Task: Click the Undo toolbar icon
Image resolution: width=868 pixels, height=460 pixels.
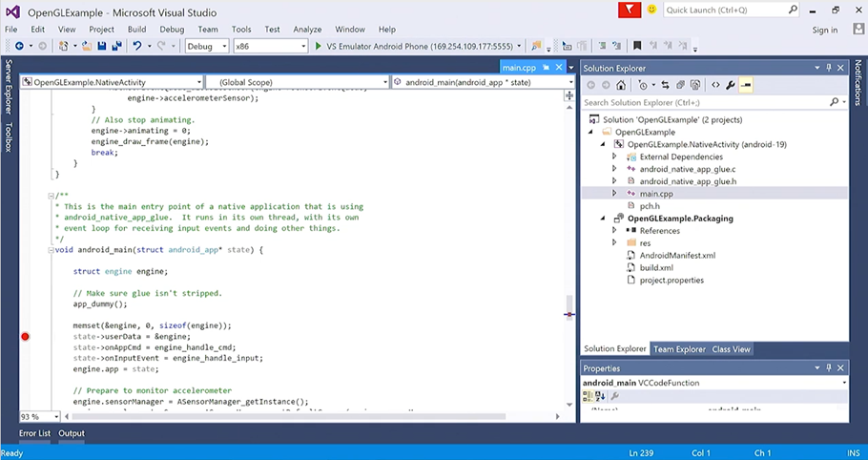Action: (x=137, y=46)
